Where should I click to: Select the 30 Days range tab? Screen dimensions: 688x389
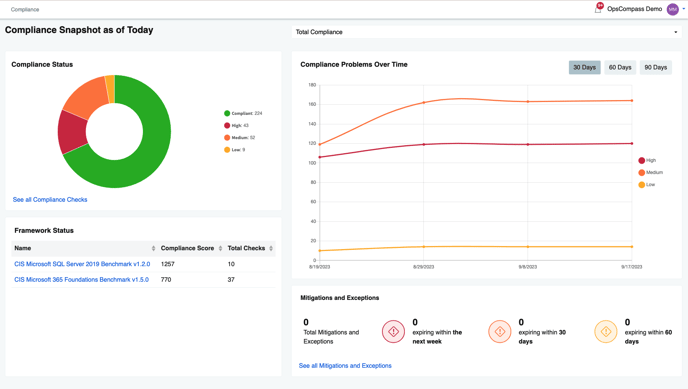[584, 68]
